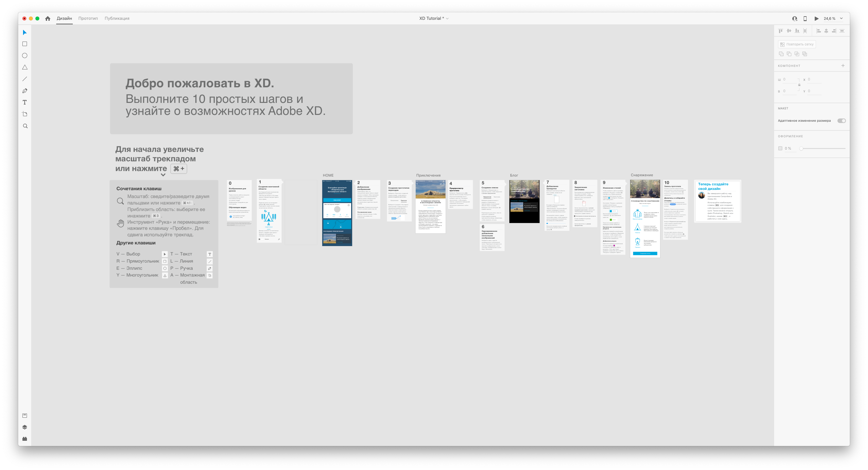
Task: Add component plus button
Action: click(843, 66)
